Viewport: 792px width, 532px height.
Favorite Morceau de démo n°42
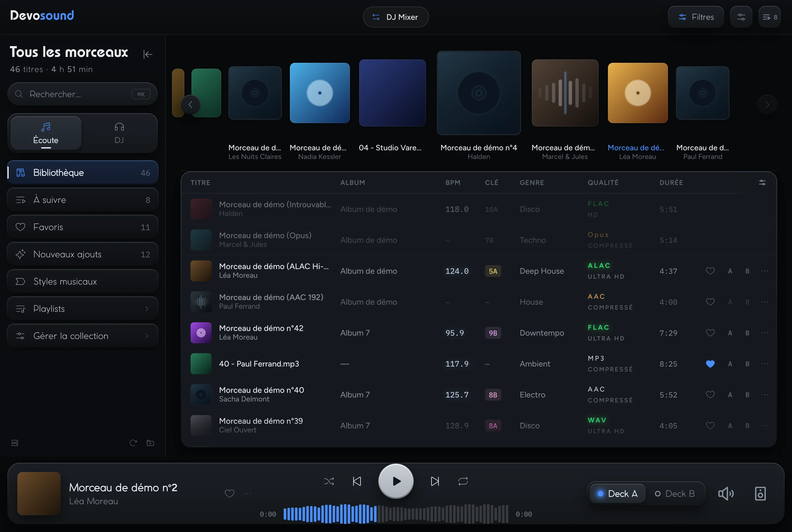(x=710, y=333)
